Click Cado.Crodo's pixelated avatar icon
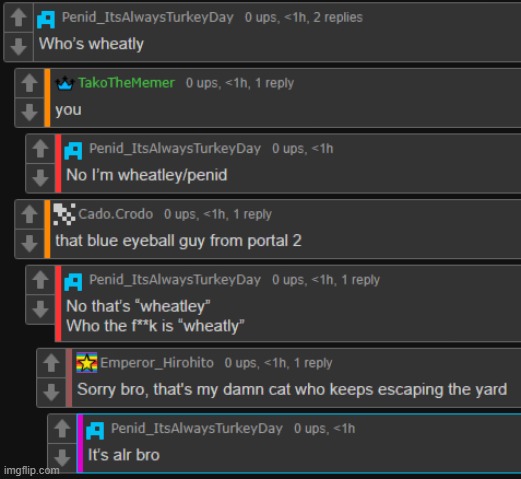This screenshot has width=521, height=479. (x=64, y=214)
